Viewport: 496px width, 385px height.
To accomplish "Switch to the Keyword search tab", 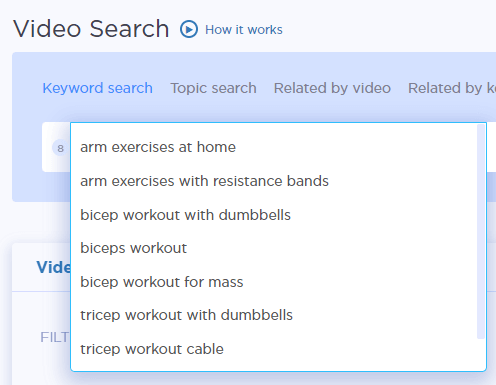I will pos(97,88).
